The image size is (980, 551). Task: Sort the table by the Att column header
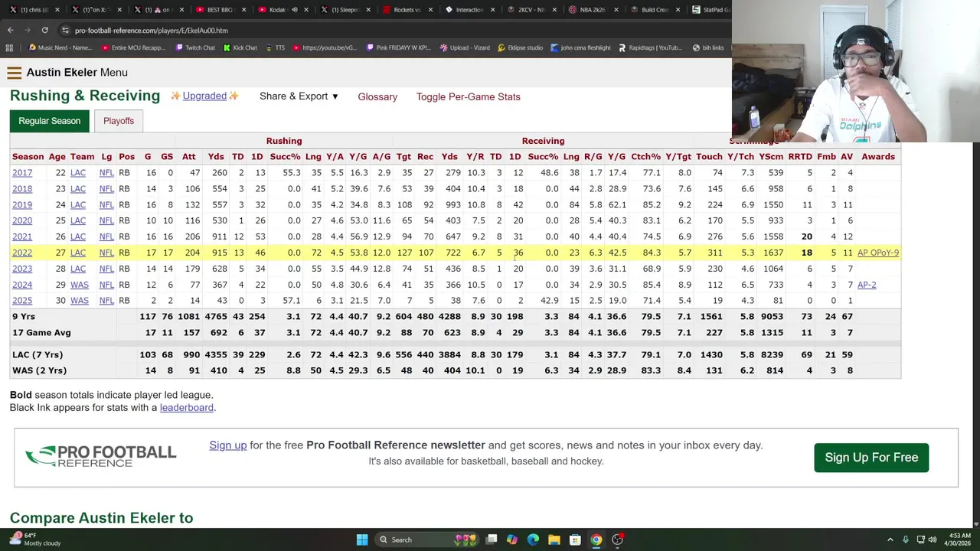point(188,157)
